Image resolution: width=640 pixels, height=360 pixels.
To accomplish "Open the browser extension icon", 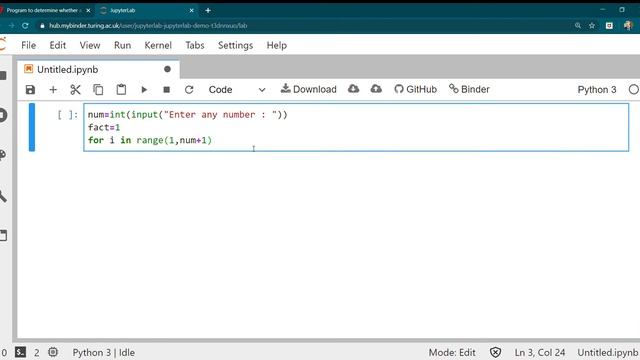I will 609,26.
